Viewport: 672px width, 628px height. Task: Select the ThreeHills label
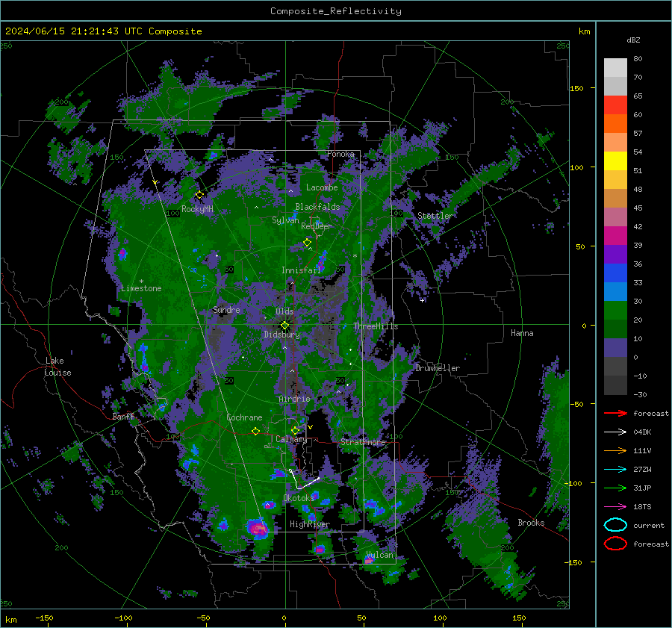[x=376, y=326]
